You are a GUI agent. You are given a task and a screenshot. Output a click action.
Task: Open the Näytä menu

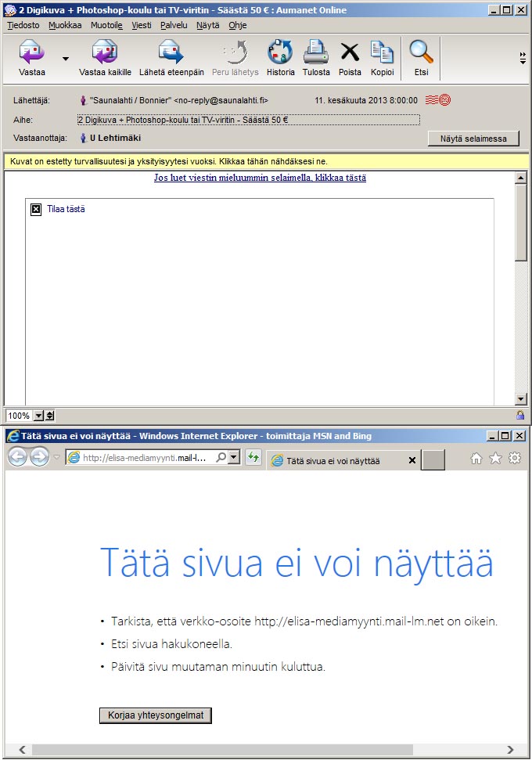pos(208,25)
